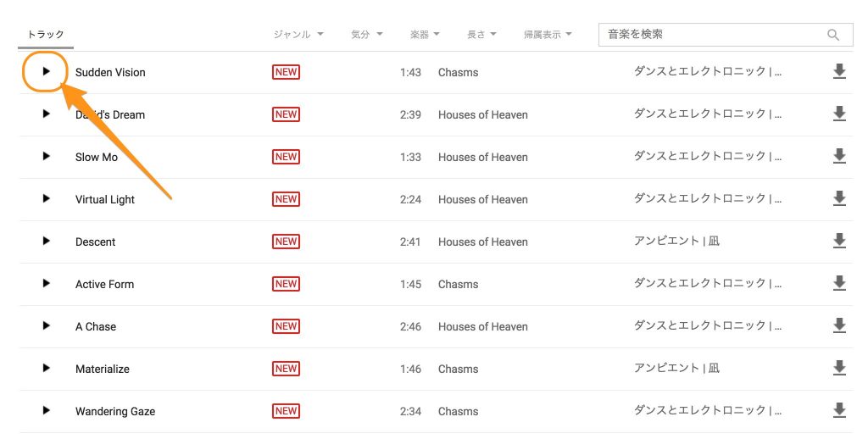Screen dimensions: 868x439
Task: Play the Wandering Gaze track
Action: (46, 411)
